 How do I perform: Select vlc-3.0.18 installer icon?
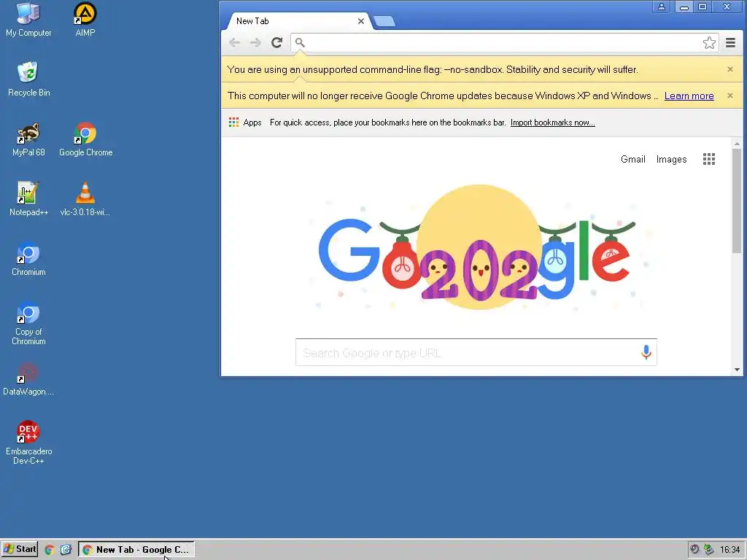pos(85,199)
